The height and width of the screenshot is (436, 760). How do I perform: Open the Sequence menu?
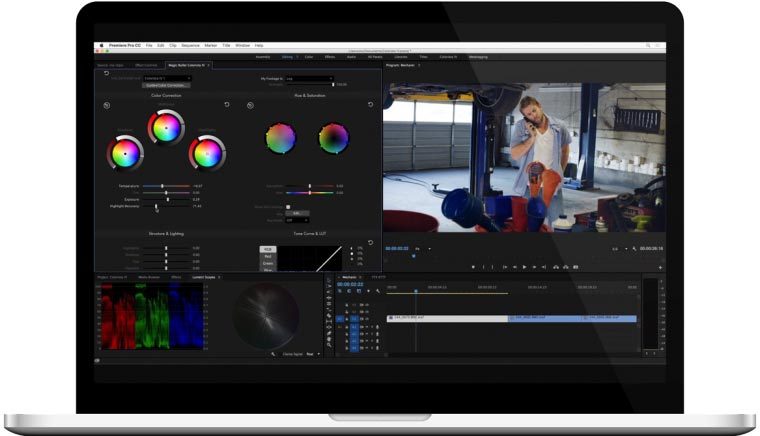pyautogui.click(x=190, y=46)
